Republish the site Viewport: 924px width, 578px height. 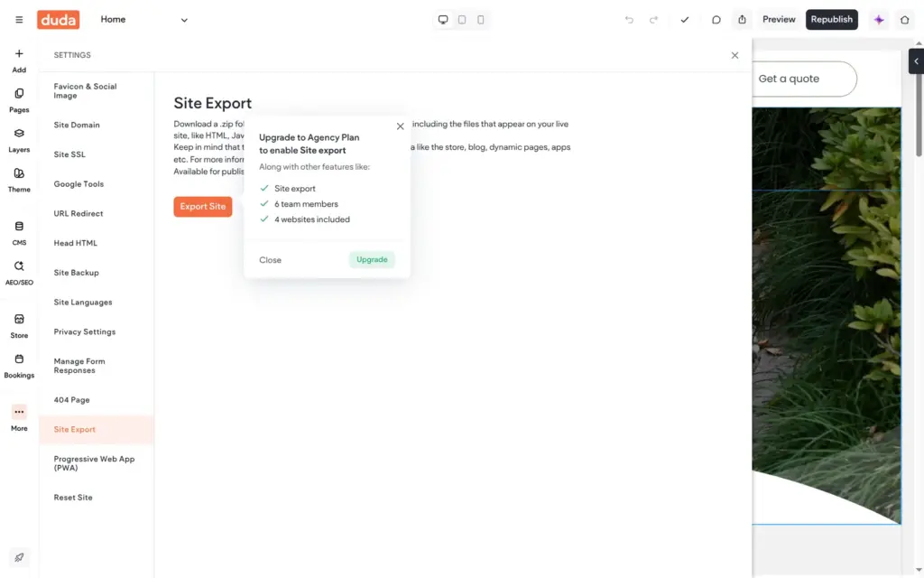(831, 20)
